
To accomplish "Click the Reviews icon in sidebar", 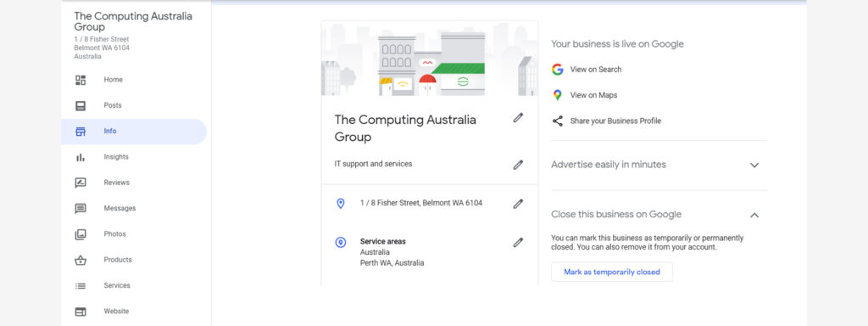I will click(81, 183).
